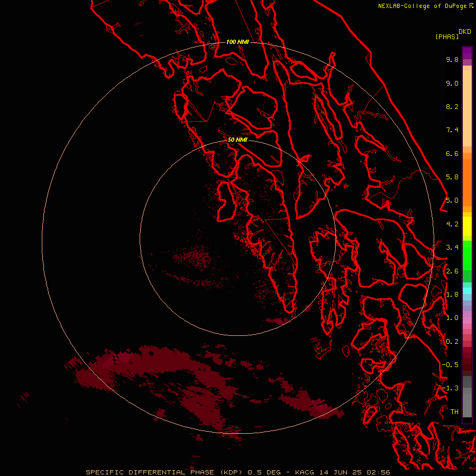
Task: Click the 5.8 scale value
Action: (x=452, y=177)
